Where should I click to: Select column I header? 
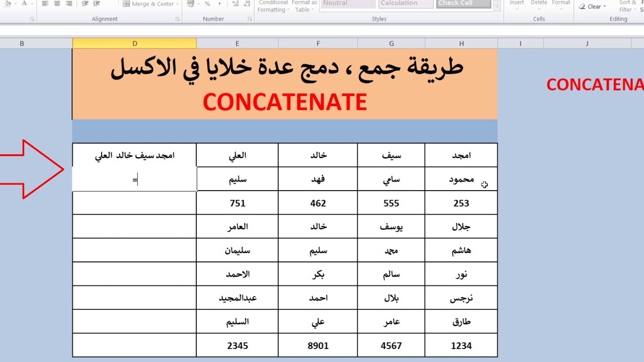pos(520,44)
